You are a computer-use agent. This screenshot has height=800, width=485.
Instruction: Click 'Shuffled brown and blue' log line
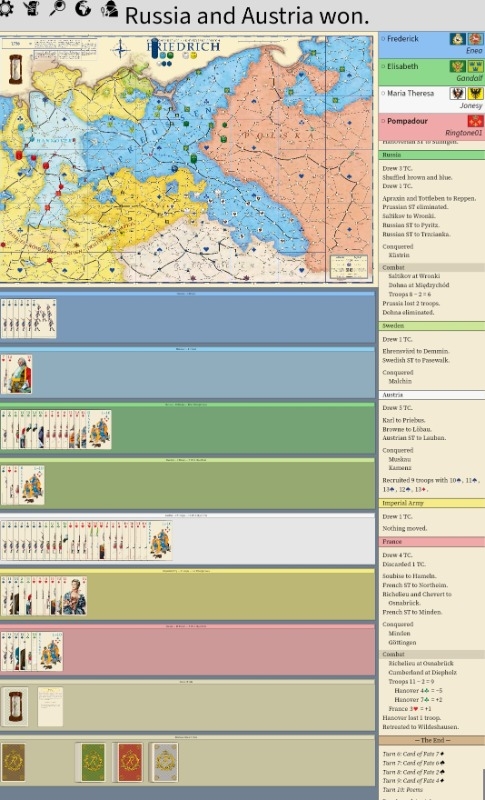pyautogui.click(x=417, y=177)
